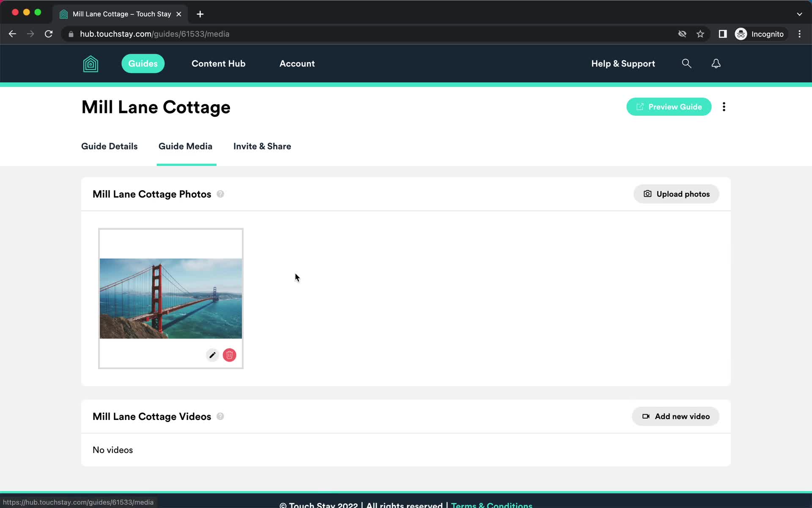812x508 pixels.
Task: Select the Invite & Share tab
Action: pyautogui.click(x=262, y=146)
